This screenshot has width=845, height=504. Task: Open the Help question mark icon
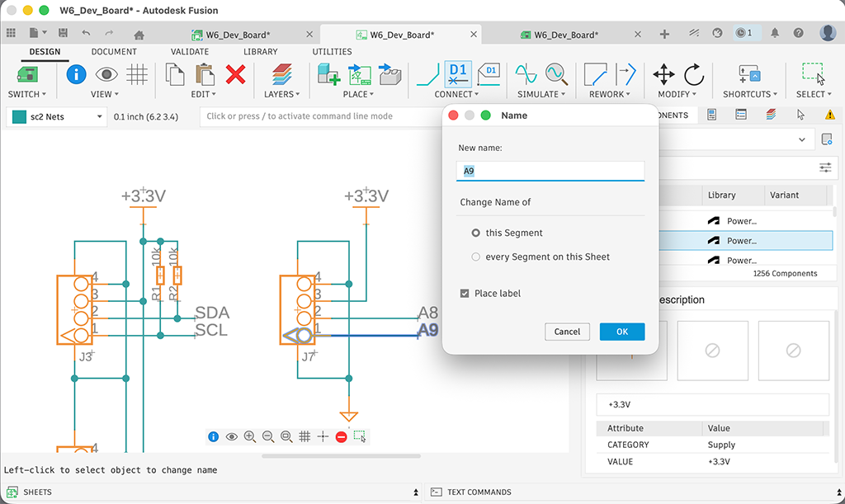[799, 33]
